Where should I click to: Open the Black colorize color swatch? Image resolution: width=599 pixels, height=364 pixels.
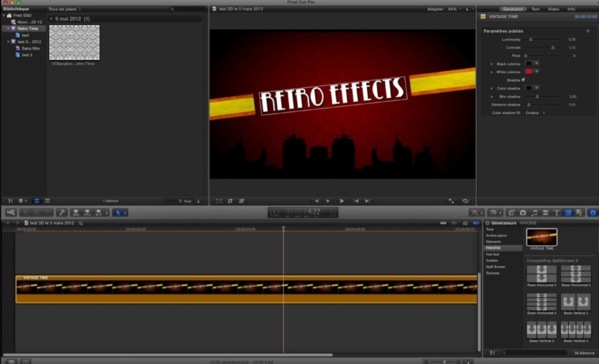pos(529,63)
